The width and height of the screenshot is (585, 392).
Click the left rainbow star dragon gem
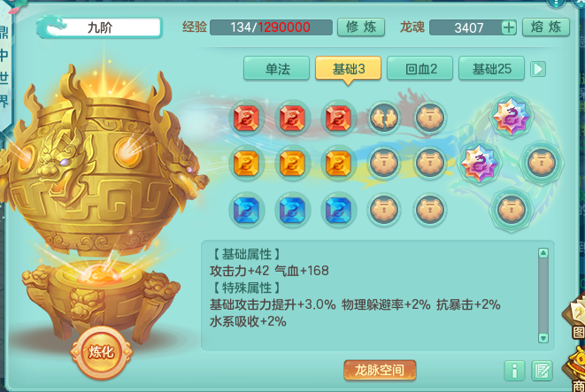480,164
